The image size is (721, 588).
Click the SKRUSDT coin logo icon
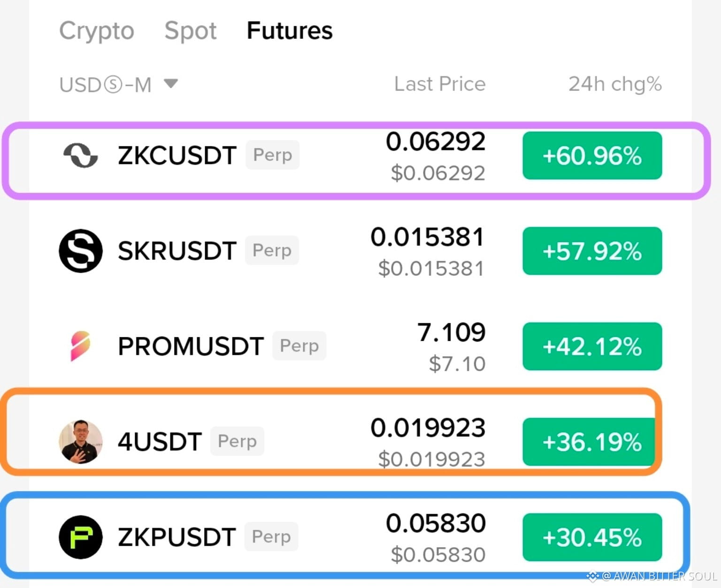[81, 251]
